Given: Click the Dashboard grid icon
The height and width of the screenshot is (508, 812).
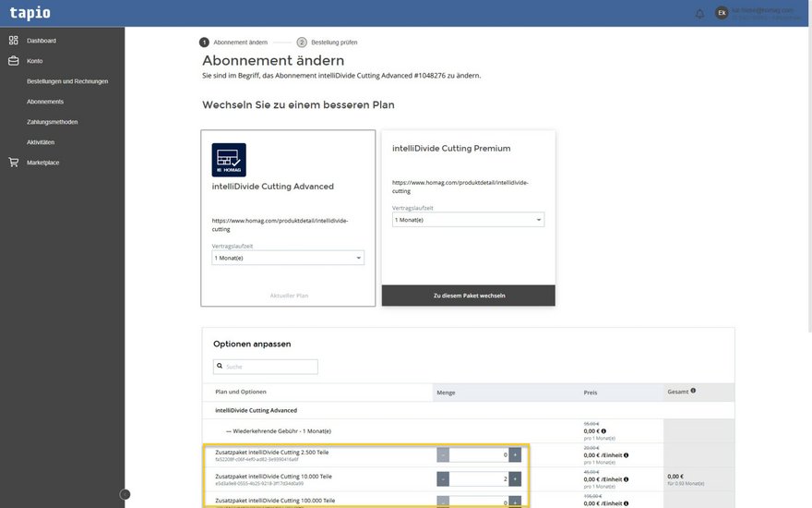Looking at the screenshot, I should (x=13, y=41).
